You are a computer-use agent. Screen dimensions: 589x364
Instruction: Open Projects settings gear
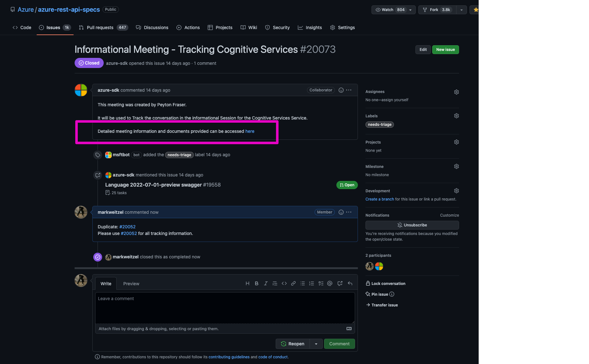coord(456,142)
